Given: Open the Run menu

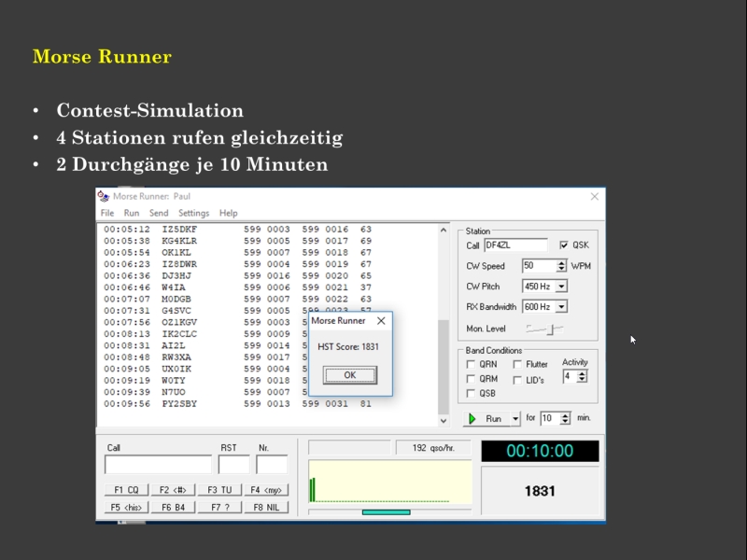Looking at the screenshot, I should (132, 213).
